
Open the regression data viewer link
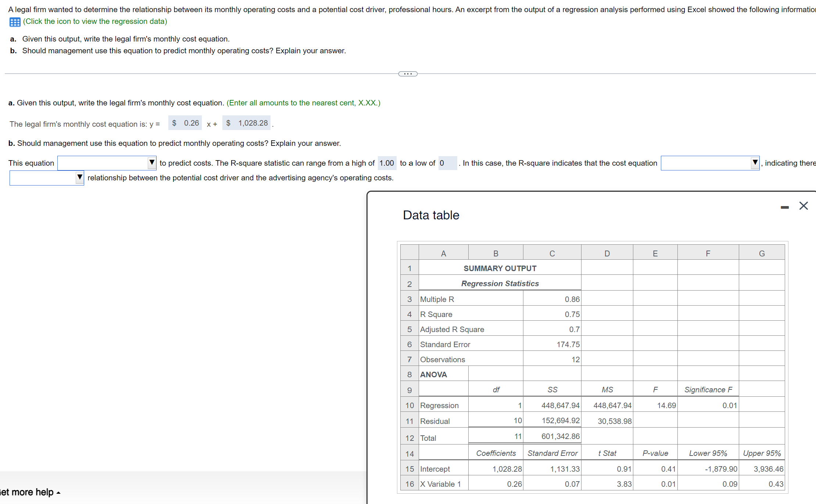pyautogui.click(x=94, y=21)
